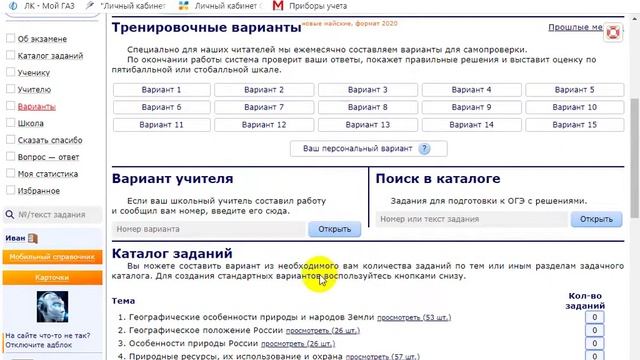Tick the checkbox beside Учителю
The height and width of the screenshot is (360, 640).
[11, 89]
